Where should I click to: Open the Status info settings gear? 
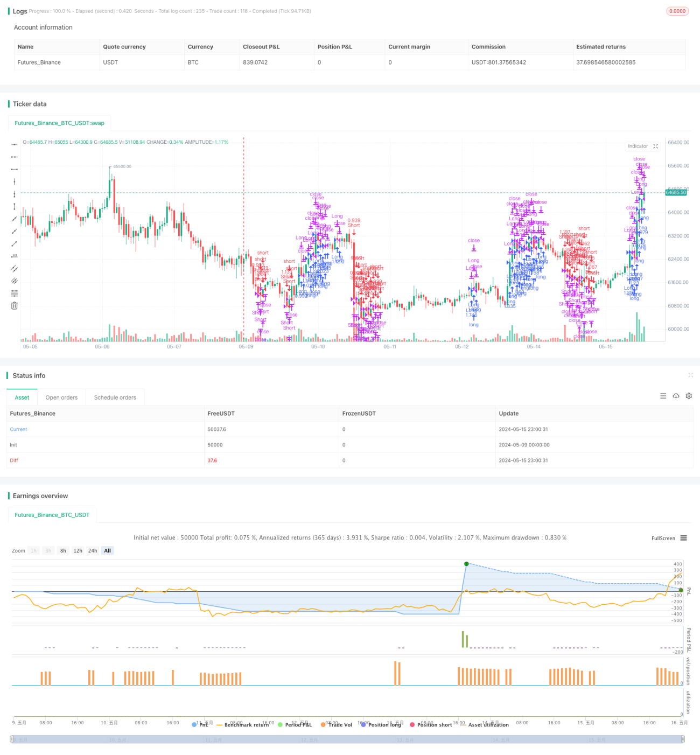(x=689, y=396)
